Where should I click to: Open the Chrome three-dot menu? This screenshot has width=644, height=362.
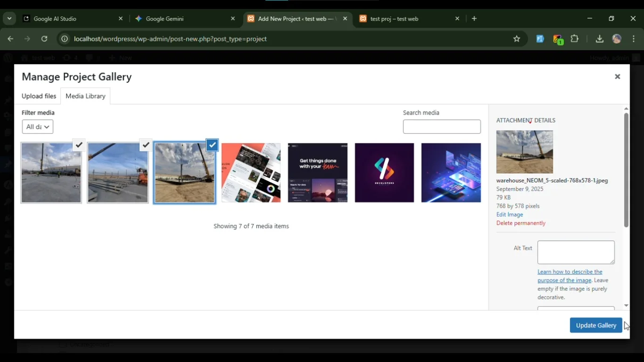[634, 39]
